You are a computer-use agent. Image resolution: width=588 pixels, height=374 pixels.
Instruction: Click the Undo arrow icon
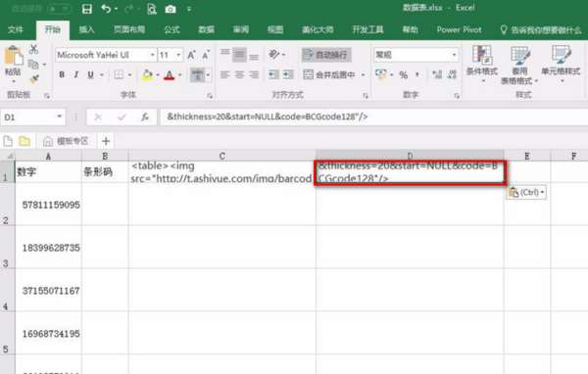point(106,8)
